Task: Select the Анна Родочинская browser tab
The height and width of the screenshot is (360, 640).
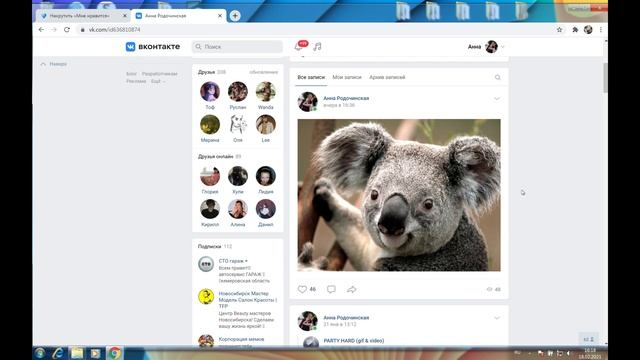Action: pyautogui.click(x=179, y=16)
